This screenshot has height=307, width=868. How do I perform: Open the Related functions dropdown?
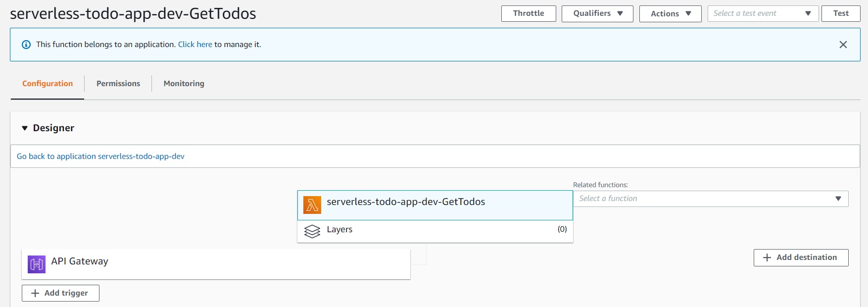711,199
